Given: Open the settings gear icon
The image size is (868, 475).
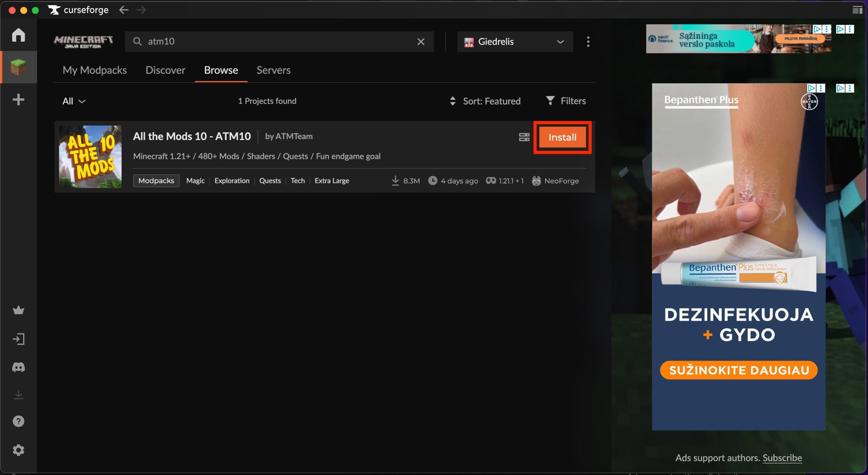Looking at the screenshot, I should pos(18,450).
